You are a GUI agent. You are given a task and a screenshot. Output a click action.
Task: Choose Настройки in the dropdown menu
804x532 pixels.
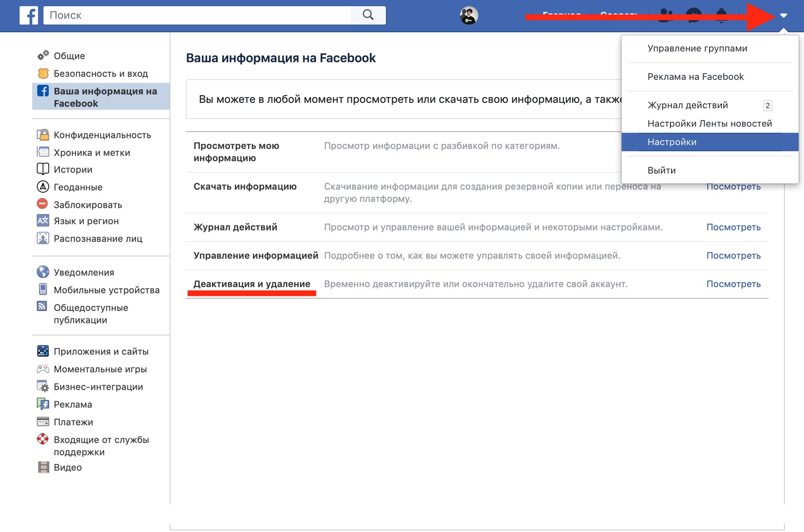(710, 142)
